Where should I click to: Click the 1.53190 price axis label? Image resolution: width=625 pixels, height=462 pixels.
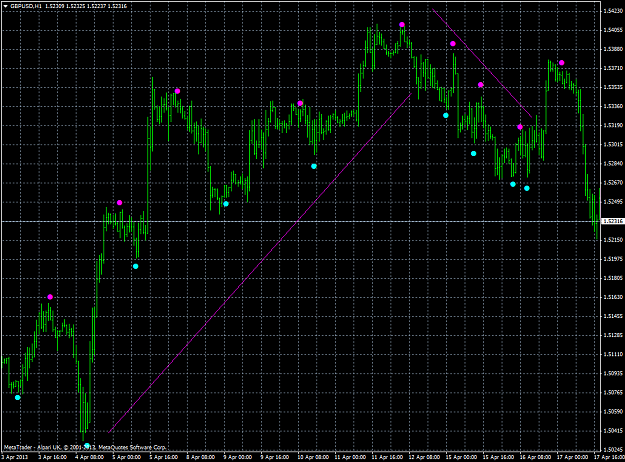[613, 125]
